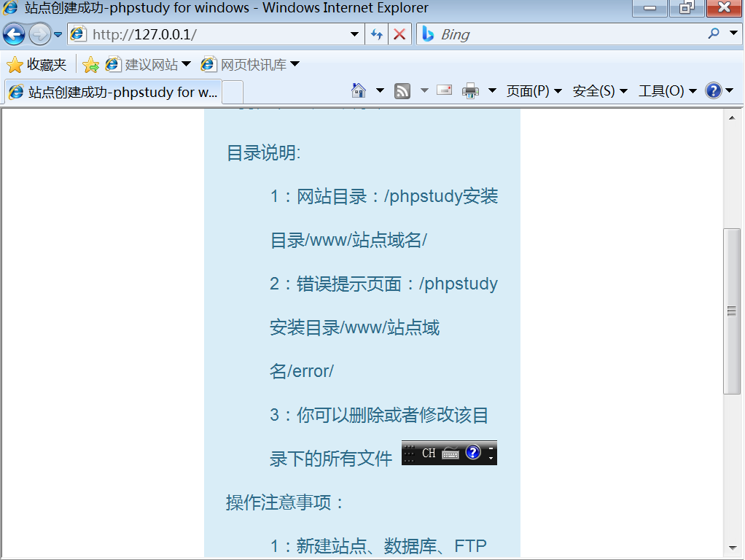
Task: Expand the Bing search provider dropdown
Action: (x=734, y=34)
